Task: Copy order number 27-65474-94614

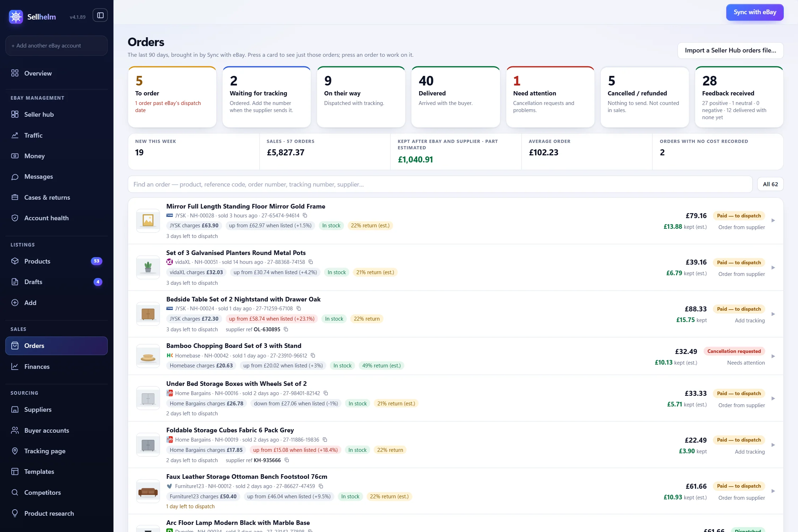Action: (x=305, y=216)
